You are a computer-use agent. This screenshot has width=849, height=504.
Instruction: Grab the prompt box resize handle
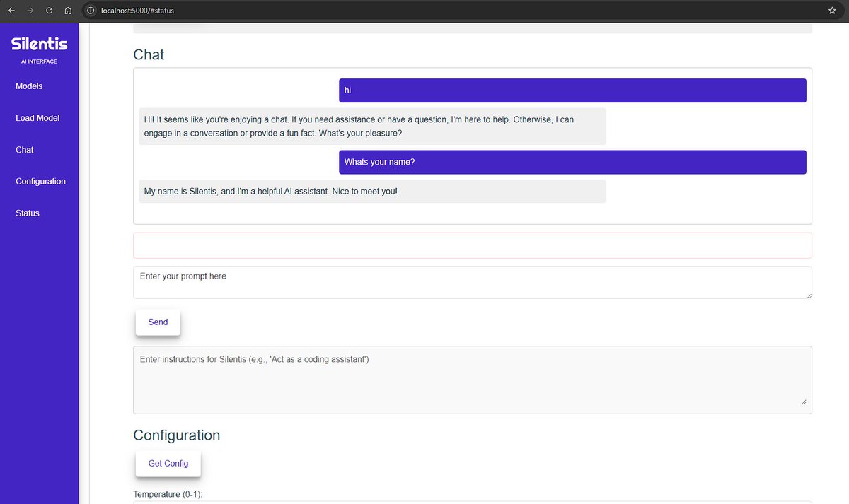[808, 295]
